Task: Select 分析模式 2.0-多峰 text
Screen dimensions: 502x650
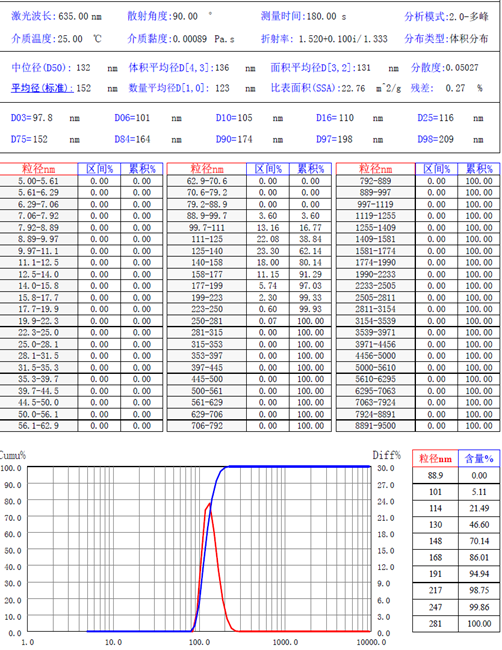Action: pyautogui.click(x=446, y=17)
